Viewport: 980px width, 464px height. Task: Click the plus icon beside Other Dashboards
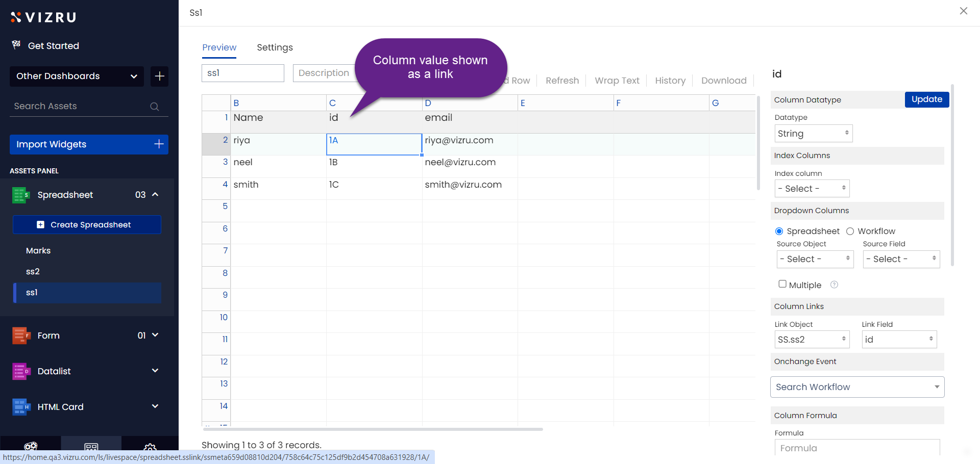(x=159, y=76)
